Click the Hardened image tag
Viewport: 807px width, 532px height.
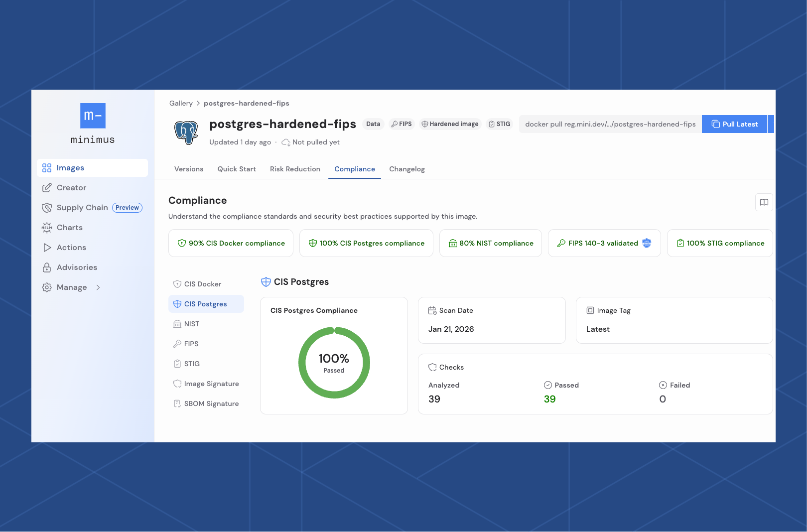pos(450,124)
